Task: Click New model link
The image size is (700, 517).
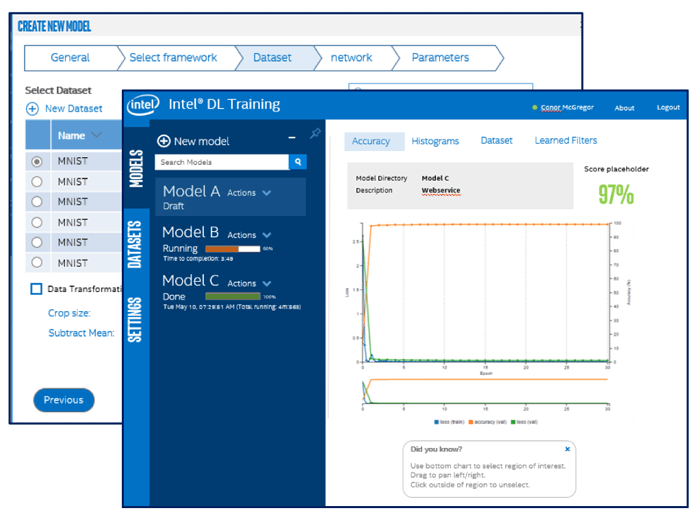Action: (201, 142)
